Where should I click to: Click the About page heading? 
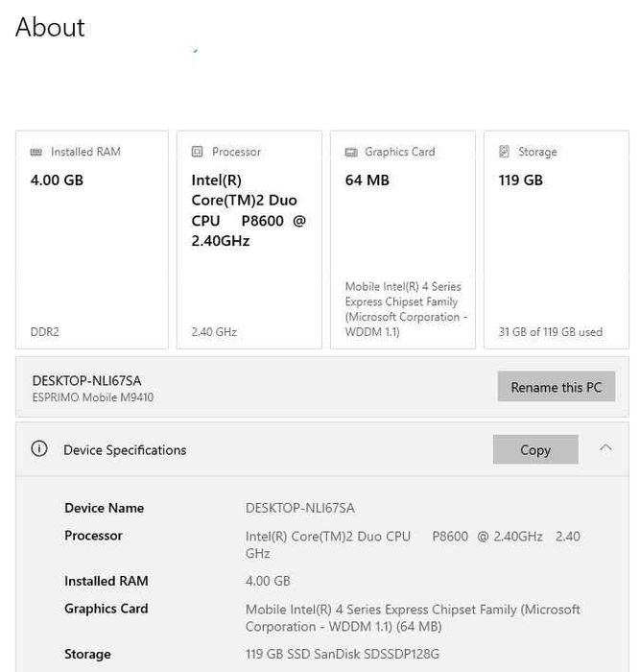coord(50,28)
